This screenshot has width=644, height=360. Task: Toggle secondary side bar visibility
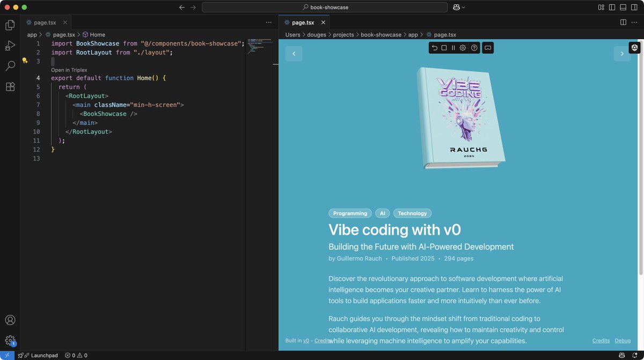click(x=634, y=7)
